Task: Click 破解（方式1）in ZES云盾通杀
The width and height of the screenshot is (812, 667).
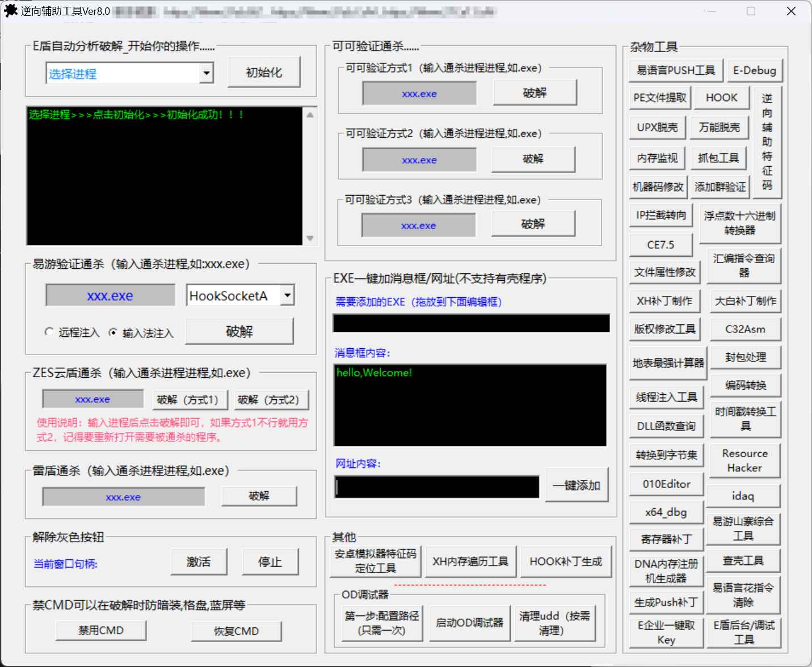Action: [x=190, y=399]
